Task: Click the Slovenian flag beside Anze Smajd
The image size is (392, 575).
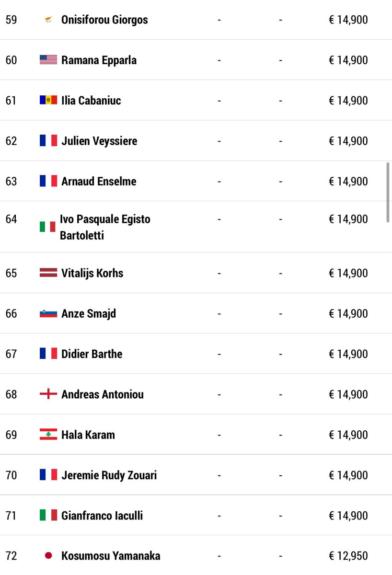Action: [48, 313]
